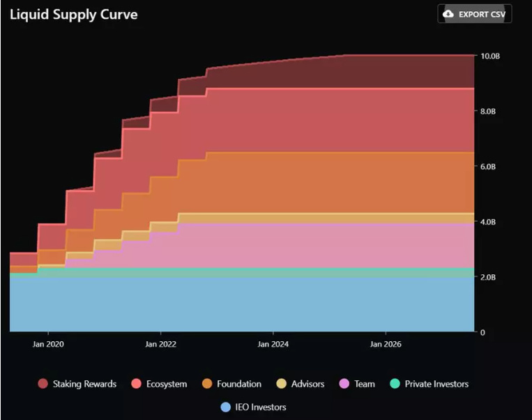The width and height of the screenshot is (532, 420).
Task: Click the Foundation orange legend dot
Action: click(208, 384)
